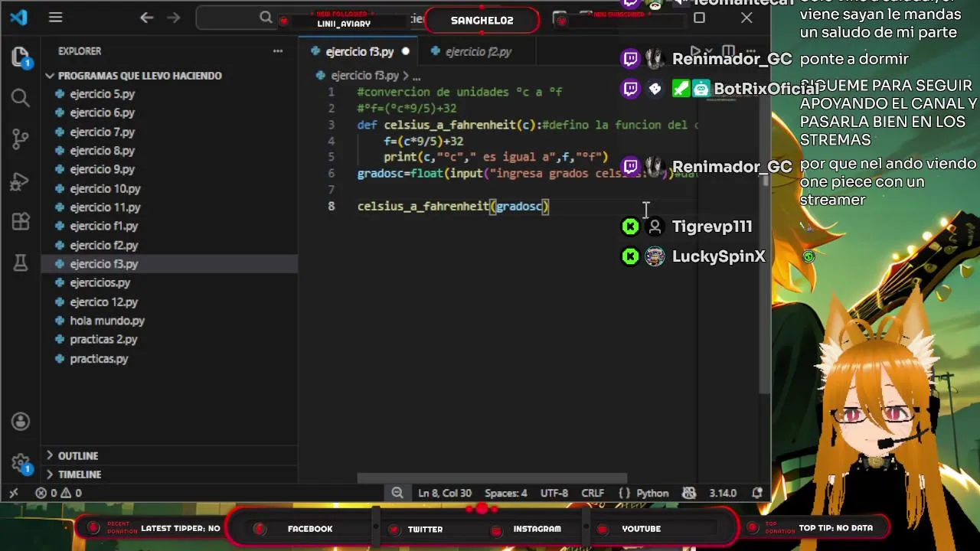
Task: Click the Twitch icon beside BotRixOficial
Action: tap(630, 89)
